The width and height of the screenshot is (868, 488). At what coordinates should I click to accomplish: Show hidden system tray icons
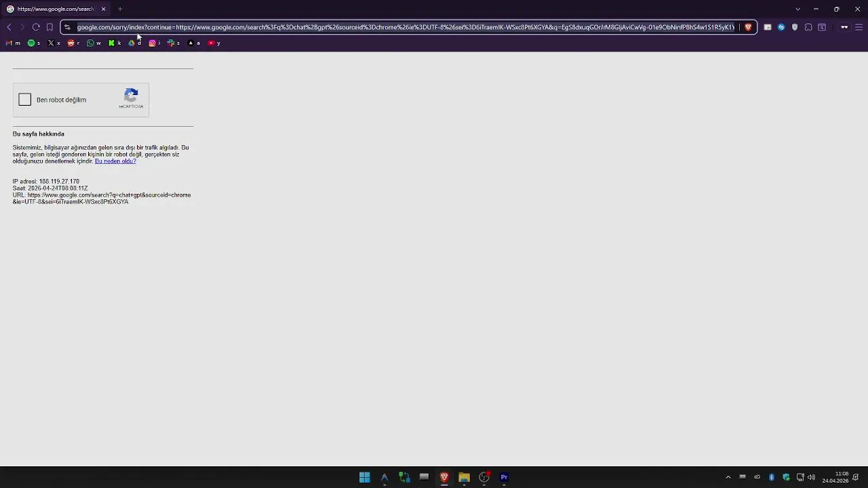click(x=728, y=477)
